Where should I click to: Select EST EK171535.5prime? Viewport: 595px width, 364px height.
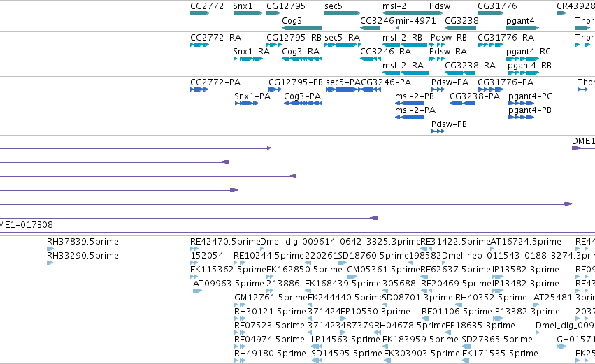pos(466,361)
